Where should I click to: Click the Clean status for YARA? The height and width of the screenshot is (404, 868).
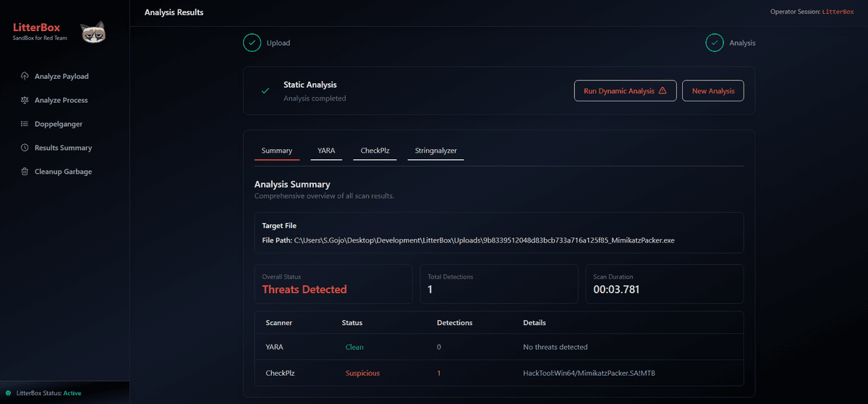[x=354, y=347]
